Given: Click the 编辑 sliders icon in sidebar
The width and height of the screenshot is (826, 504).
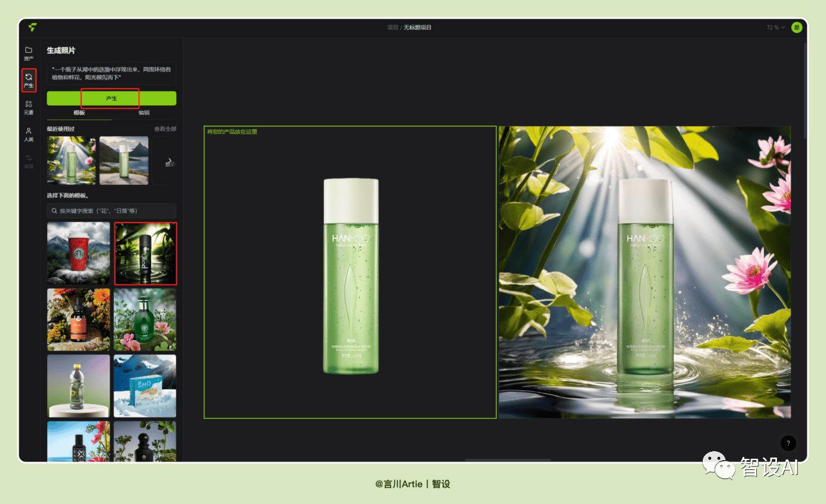Looking at the screenshot, I should click(28, 161).
